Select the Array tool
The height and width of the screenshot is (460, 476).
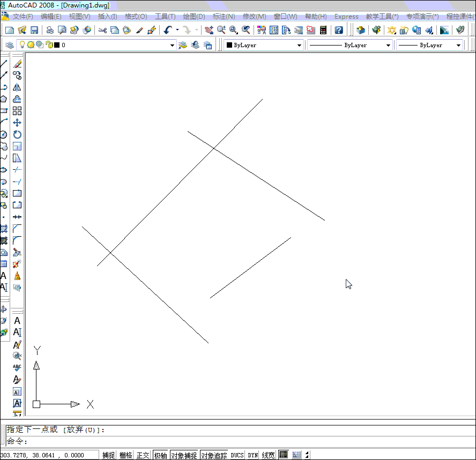tap(17, 111)
